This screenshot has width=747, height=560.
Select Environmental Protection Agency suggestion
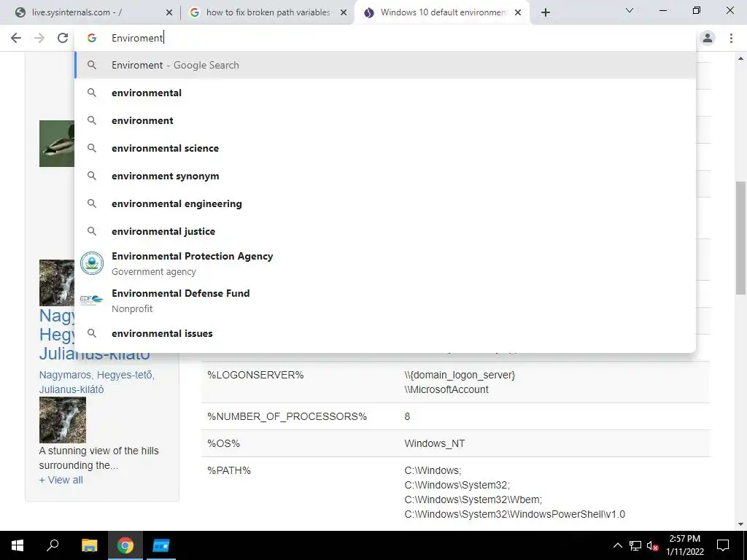[385, 263]
